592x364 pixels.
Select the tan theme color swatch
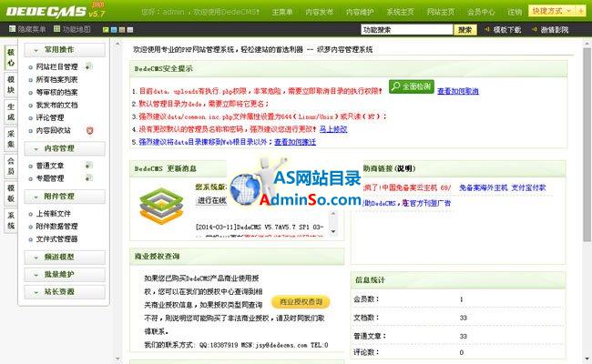point(122,29)
